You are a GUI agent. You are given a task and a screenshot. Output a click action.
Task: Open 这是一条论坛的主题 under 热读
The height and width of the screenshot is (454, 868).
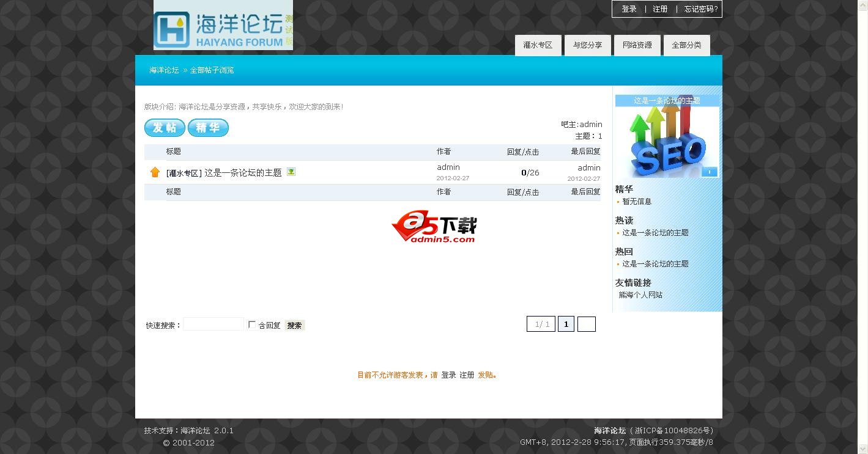pyautogui.click(x=655, y=233)
